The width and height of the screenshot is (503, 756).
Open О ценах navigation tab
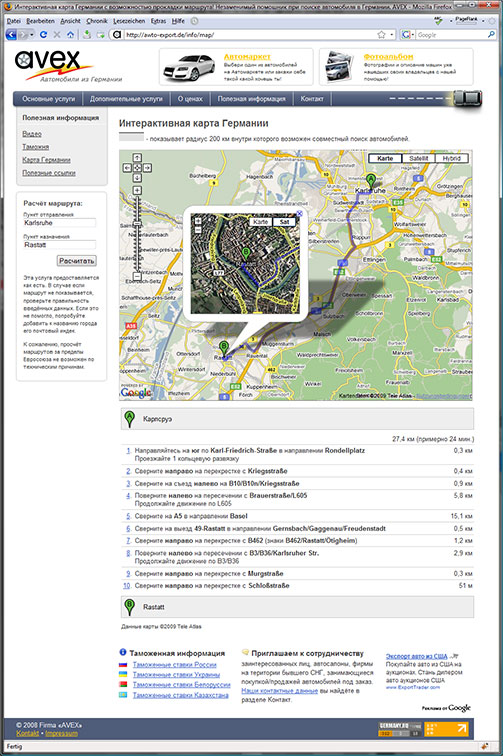(190, 99)
